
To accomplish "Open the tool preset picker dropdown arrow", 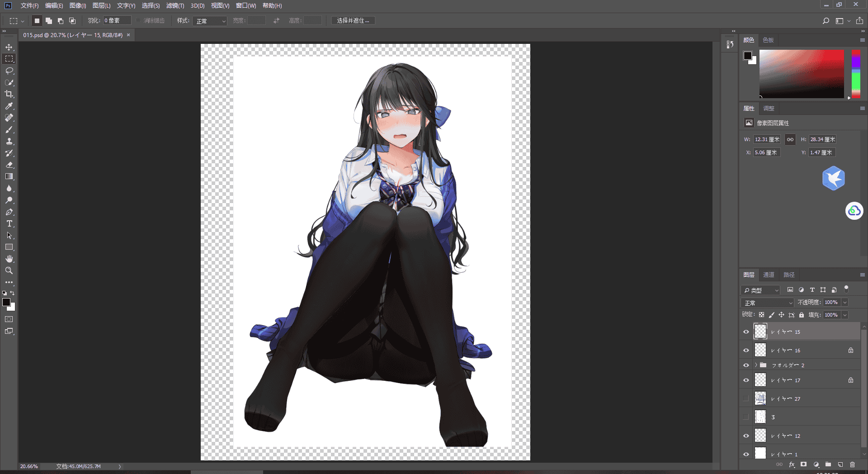I will [23, 21].
